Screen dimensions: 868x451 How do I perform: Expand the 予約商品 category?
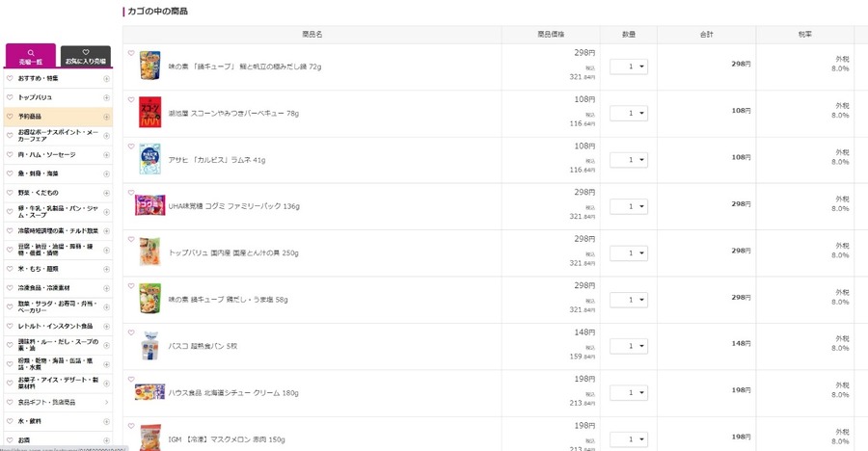click(x=106, y=117)
